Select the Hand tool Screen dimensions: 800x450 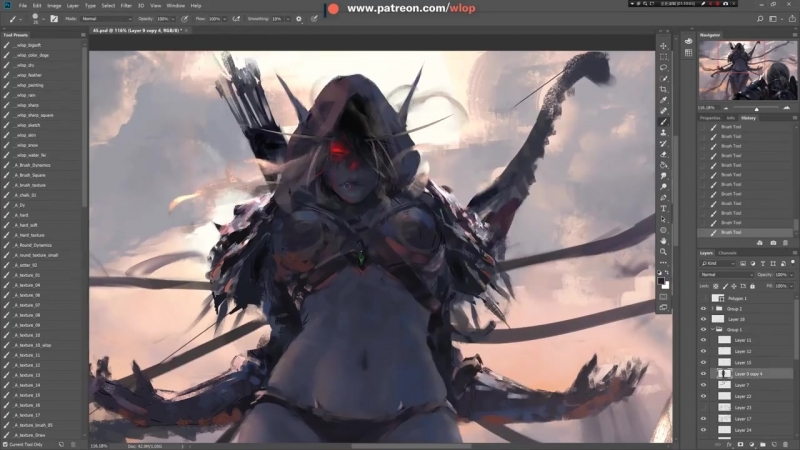663,241
